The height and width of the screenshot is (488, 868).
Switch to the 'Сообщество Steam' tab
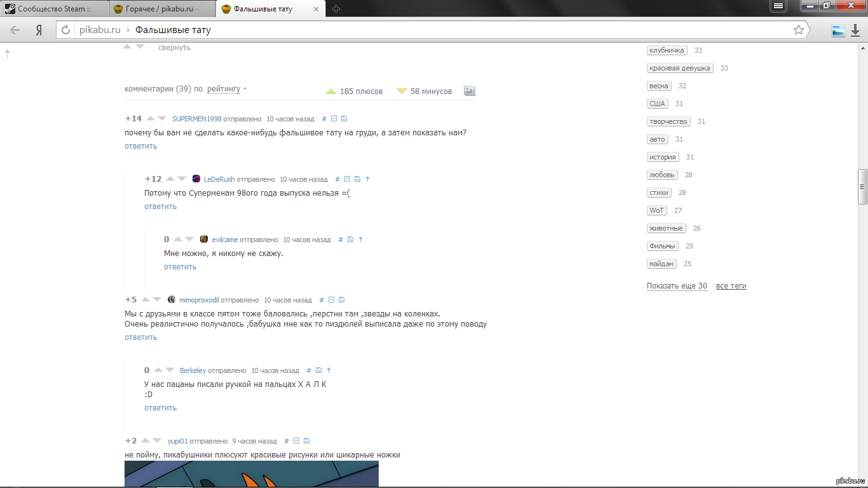[53, 9]
